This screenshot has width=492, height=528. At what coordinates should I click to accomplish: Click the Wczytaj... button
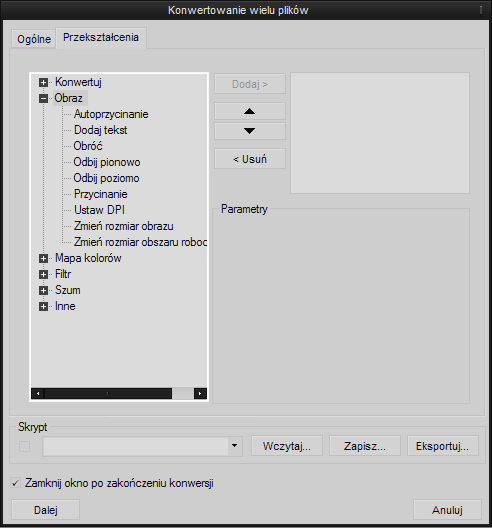287,446
